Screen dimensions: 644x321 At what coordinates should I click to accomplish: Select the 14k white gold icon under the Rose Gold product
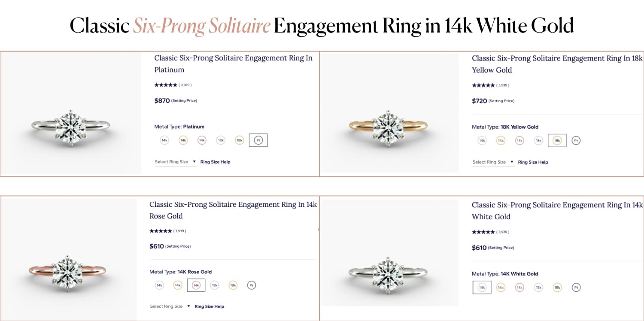click(159, 285)
